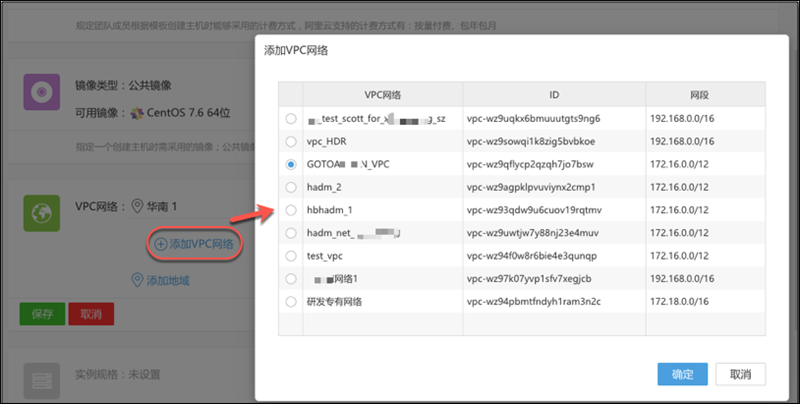Screen dimensions: 800x404
Task: Click the hbhadm_1 network name
Action: [x=330, y=210]
